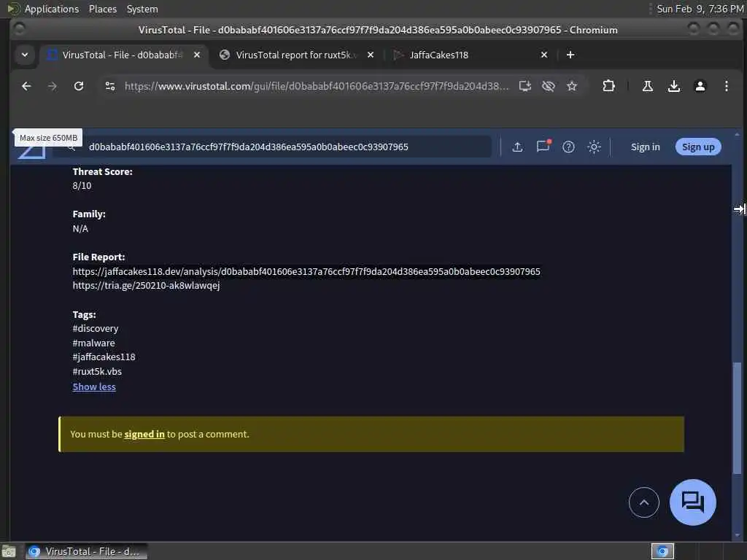Open the Chromium three-dot menu
Viewport: 747px width, 560px height.
click(726, 86)
